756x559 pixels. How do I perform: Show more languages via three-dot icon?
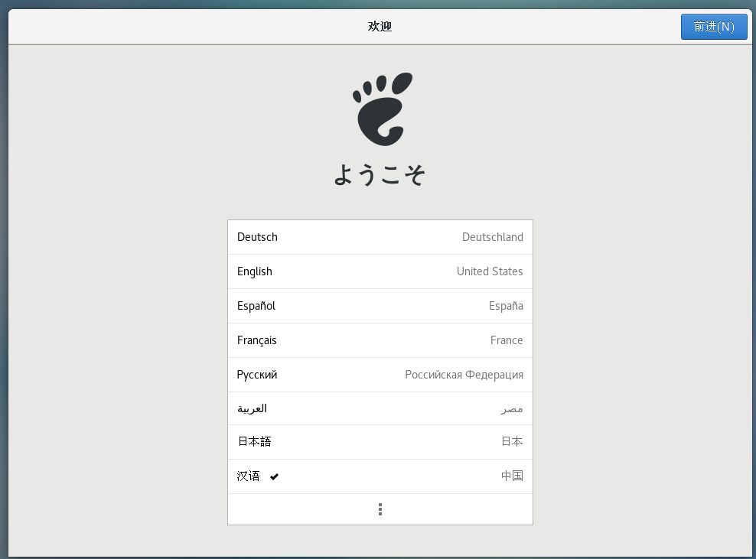pyautogui.click(x=380, y=509)
